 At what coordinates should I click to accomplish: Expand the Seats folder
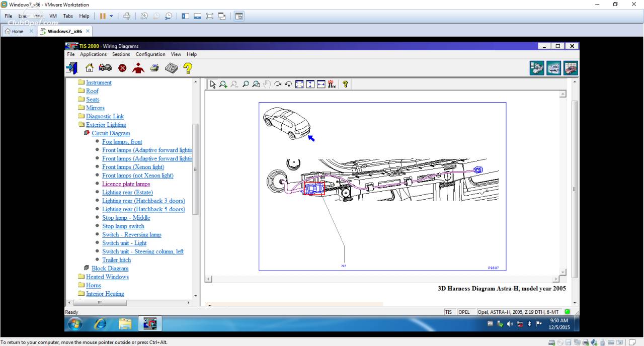coord(81,99)
